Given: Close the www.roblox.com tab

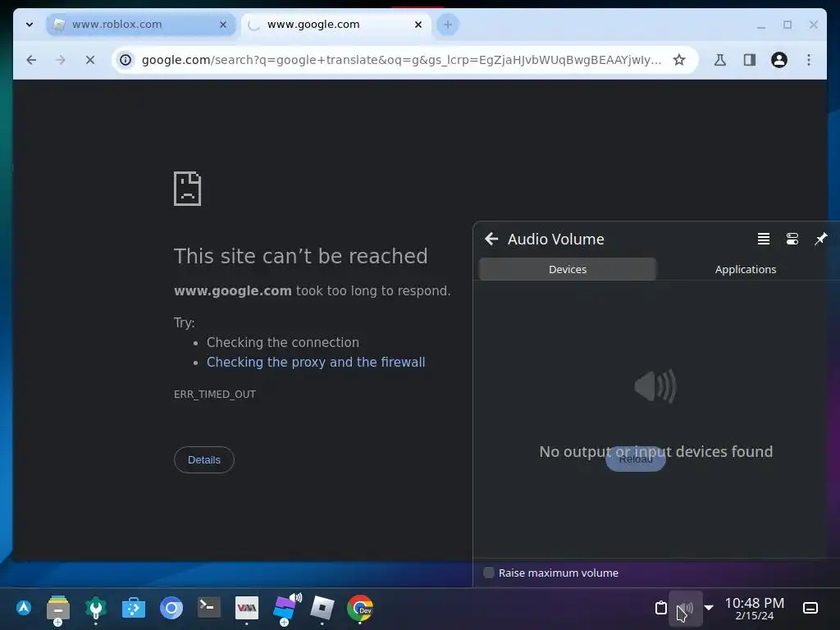Looking at the screenshot, I should tap(223, 25).
